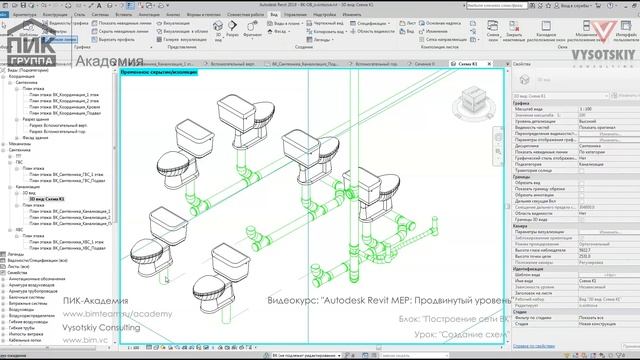Open the Аннотации ribbon tab

point(149,15)
